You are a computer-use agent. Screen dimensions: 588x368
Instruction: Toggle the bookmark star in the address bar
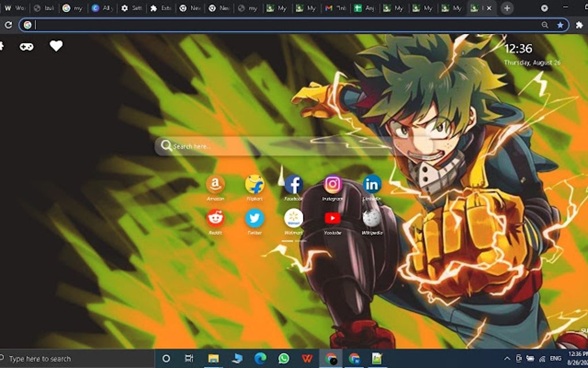click(x=560, y=25)
